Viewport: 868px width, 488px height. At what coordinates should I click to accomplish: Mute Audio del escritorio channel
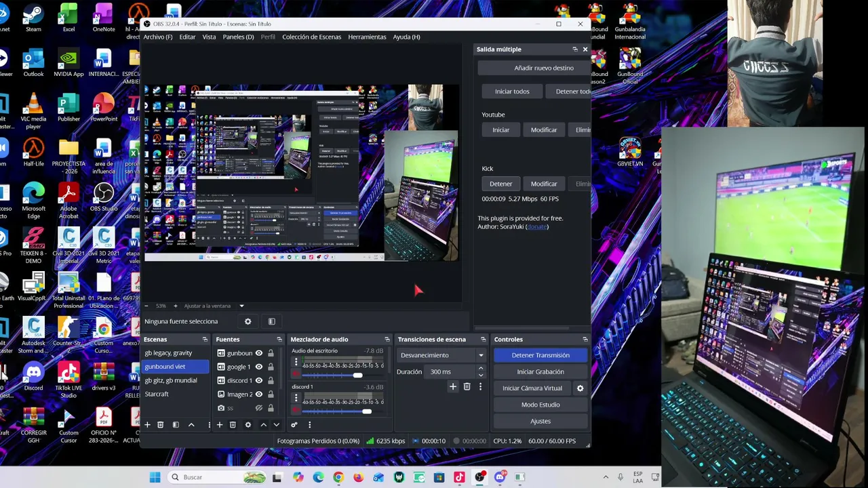[x=296, y=374]
